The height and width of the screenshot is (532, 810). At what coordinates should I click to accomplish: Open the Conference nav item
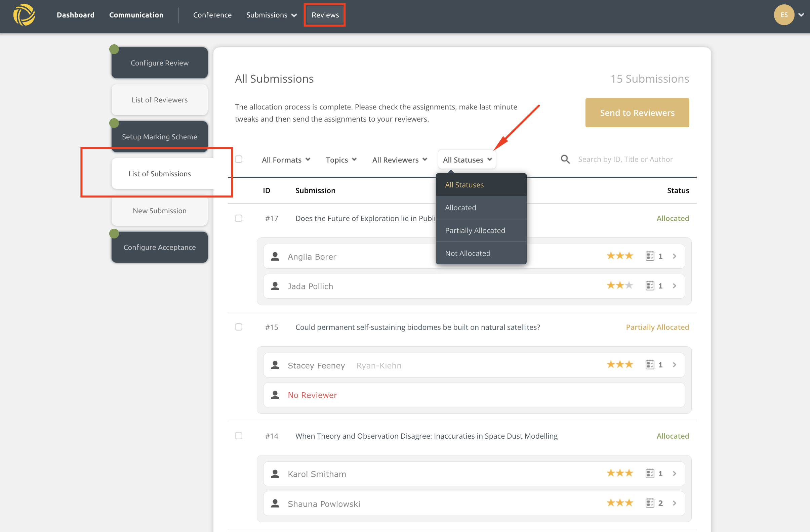[212, 15]
